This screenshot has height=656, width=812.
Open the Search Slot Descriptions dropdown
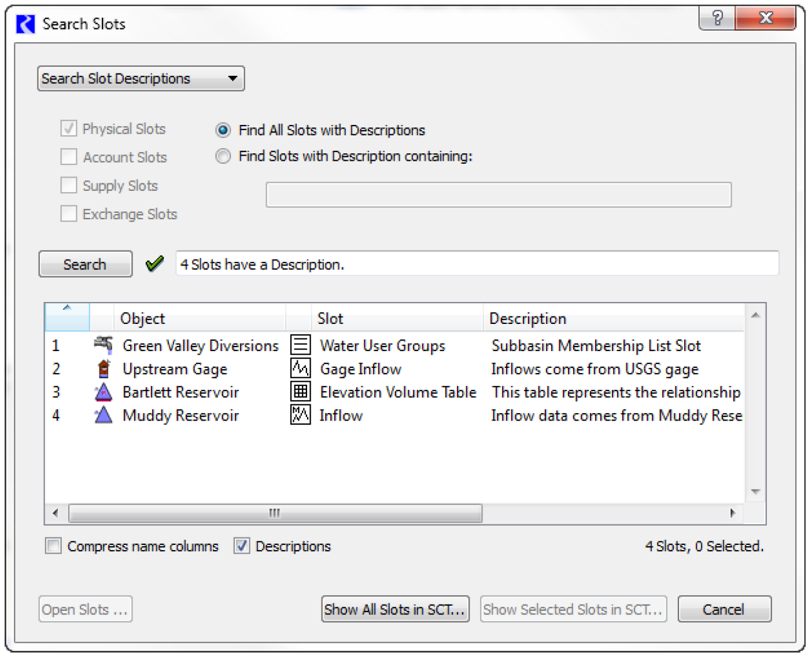tap(141, 79)
